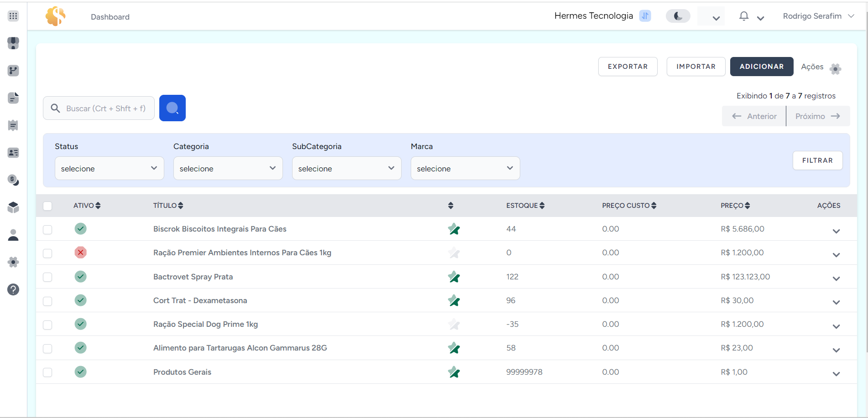Sort the table by Preço Custo
The height and width of the screenshot is (418, 868).
(629, 206)
